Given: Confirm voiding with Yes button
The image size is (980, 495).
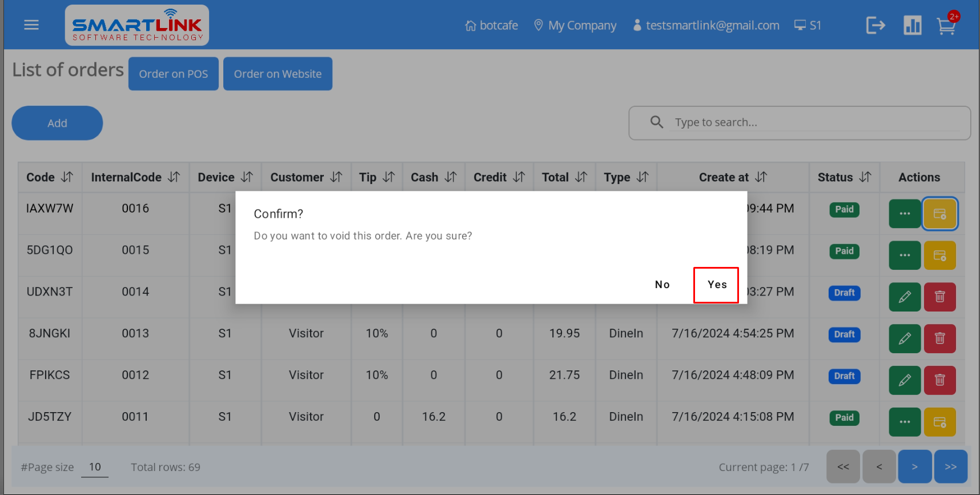Looking at the screenshot, I should (x=716, y=285).
